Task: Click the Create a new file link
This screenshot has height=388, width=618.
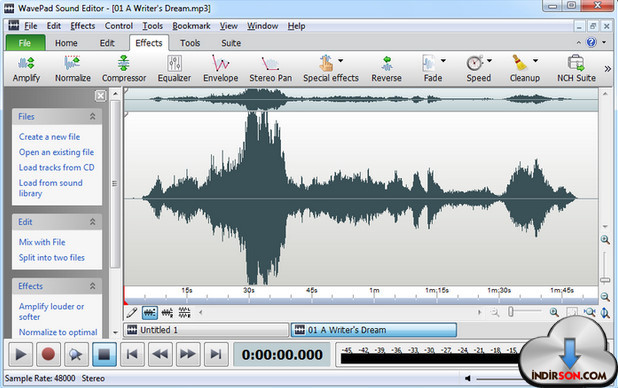Action: [x=49, y=137]
